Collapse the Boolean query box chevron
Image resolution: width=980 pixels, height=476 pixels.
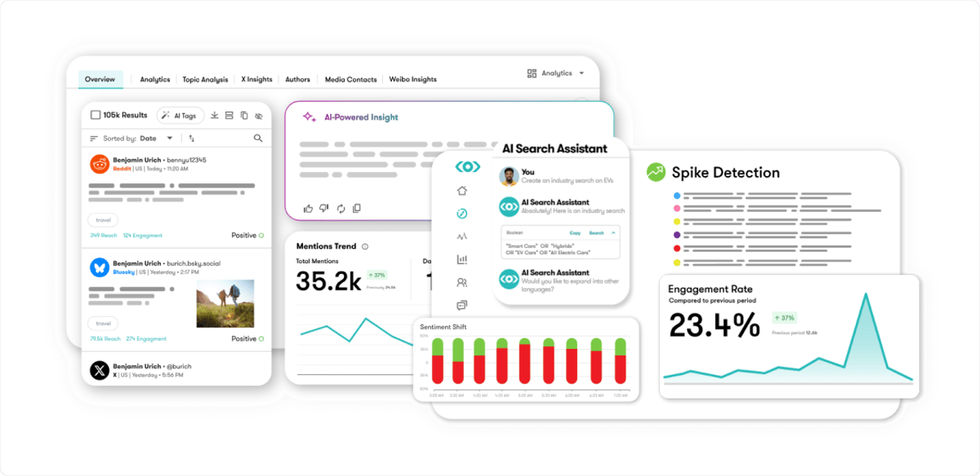612,233
